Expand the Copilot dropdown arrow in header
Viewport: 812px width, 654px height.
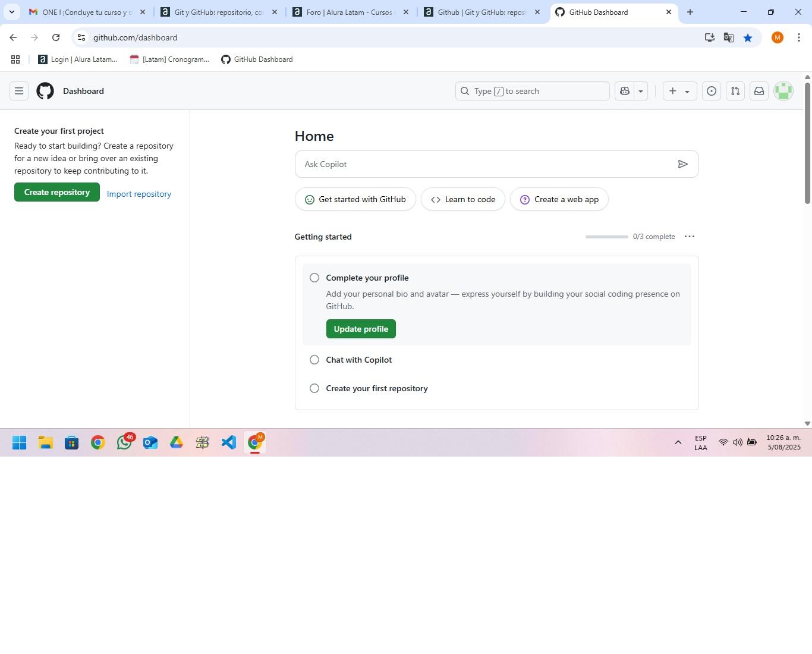point(641,91)
